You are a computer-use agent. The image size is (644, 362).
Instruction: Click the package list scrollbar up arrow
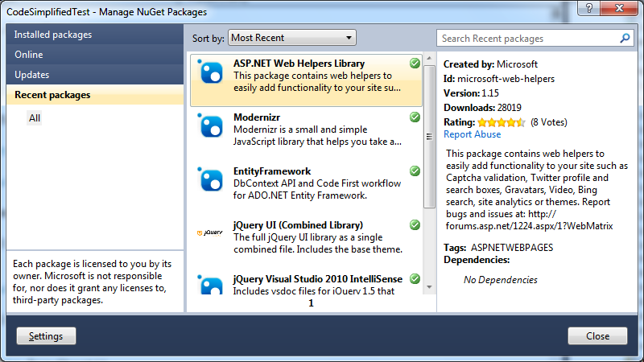tap(429, 58)
